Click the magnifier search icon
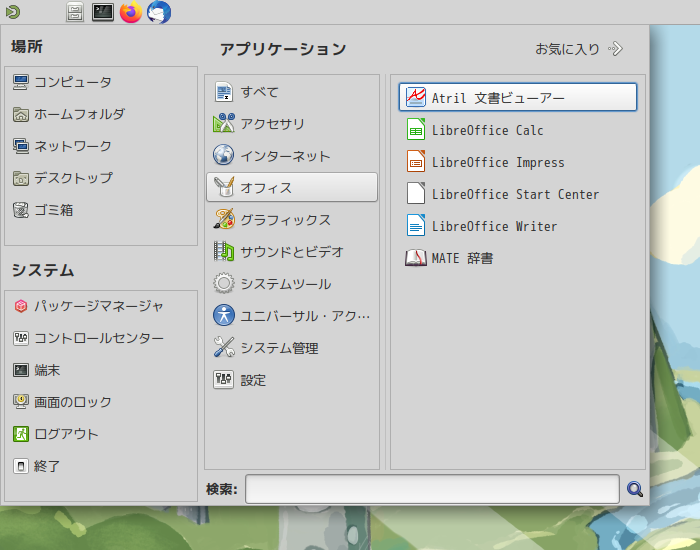The height and width of the screenshot is (550, 700). [x=634, y=489]
